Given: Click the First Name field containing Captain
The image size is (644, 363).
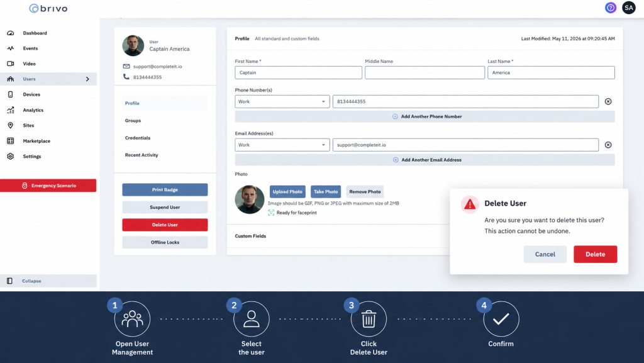Looking at the screenshot, I should pyautogui.click(x=298, y=73).
